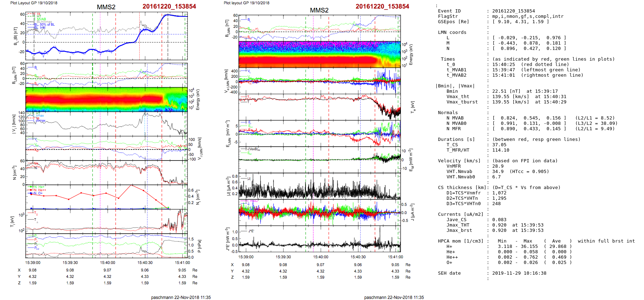This screenshot has height=300, width=644.
Task: Click the "SEH date" label
Action: [x=449, y=273]
